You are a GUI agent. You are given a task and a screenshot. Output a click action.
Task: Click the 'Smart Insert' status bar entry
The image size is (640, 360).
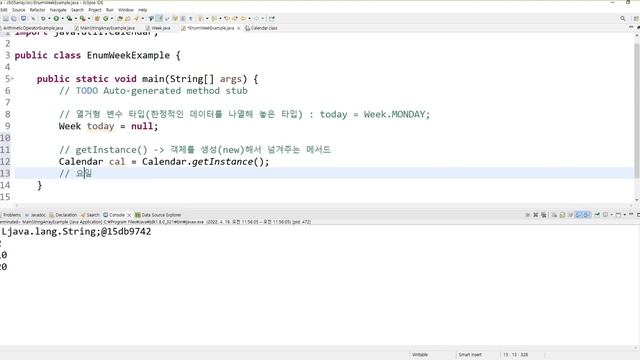click(470, 355)
